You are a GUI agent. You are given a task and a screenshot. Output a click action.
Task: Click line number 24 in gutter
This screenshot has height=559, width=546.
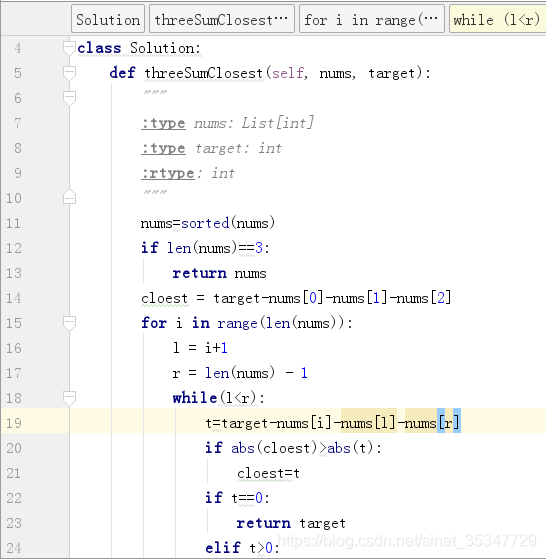[x=14, y=548]
